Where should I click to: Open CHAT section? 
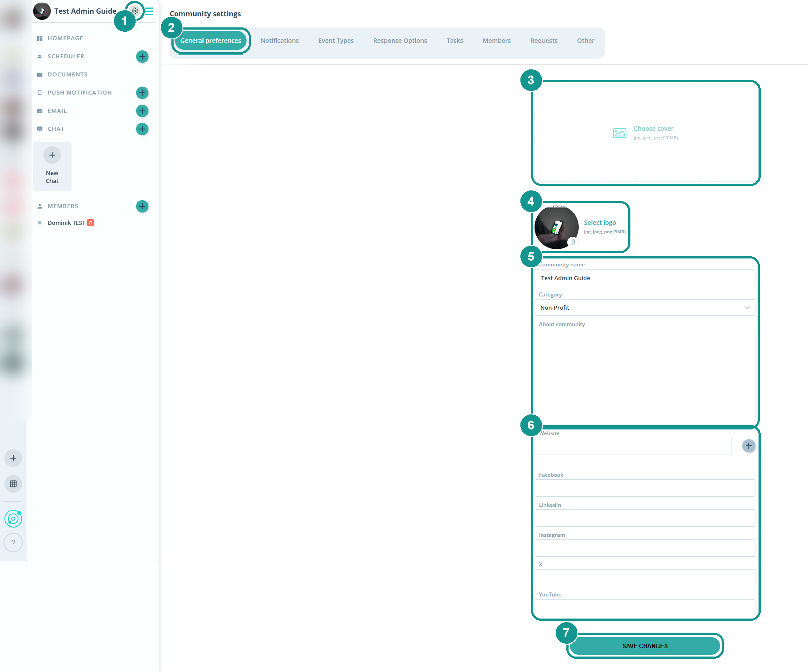pyautogui.click(x=56, y=129)
